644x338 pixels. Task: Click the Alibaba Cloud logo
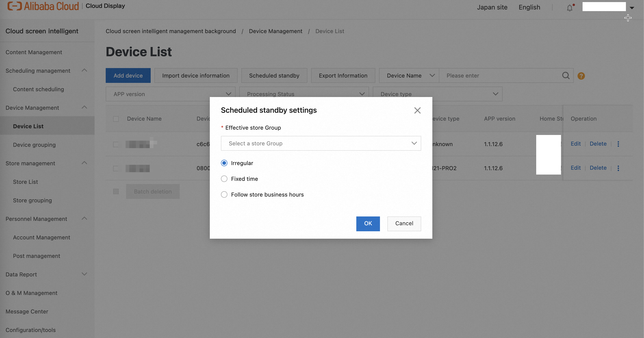[43, 6]
